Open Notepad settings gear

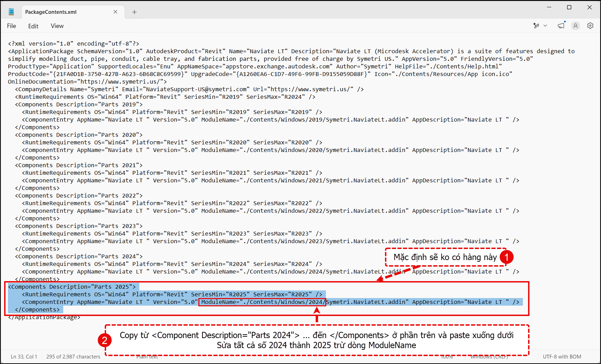pos(590,26)
